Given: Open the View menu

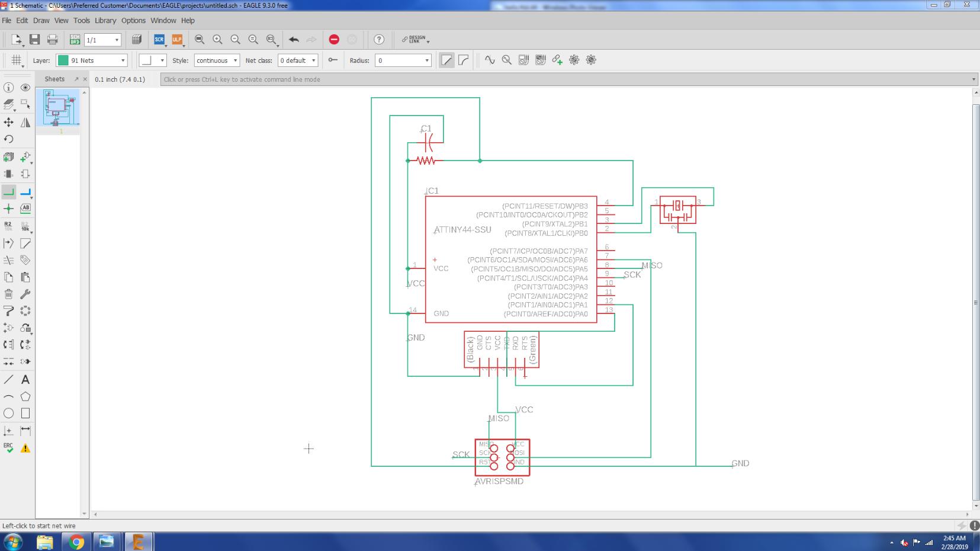Looking at the screenshot, I should [x=62, y=20].
